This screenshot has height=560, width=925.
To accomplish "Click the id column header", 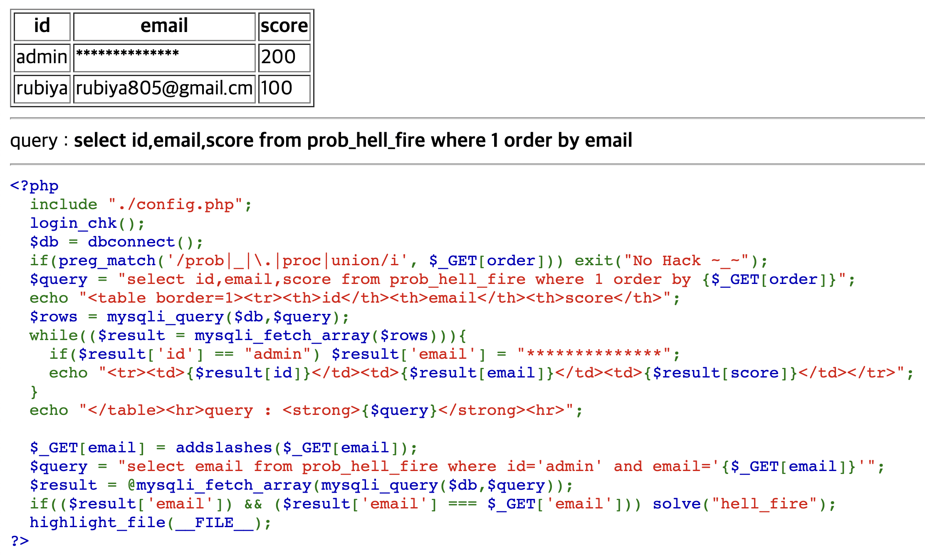I will pos(42,26).
